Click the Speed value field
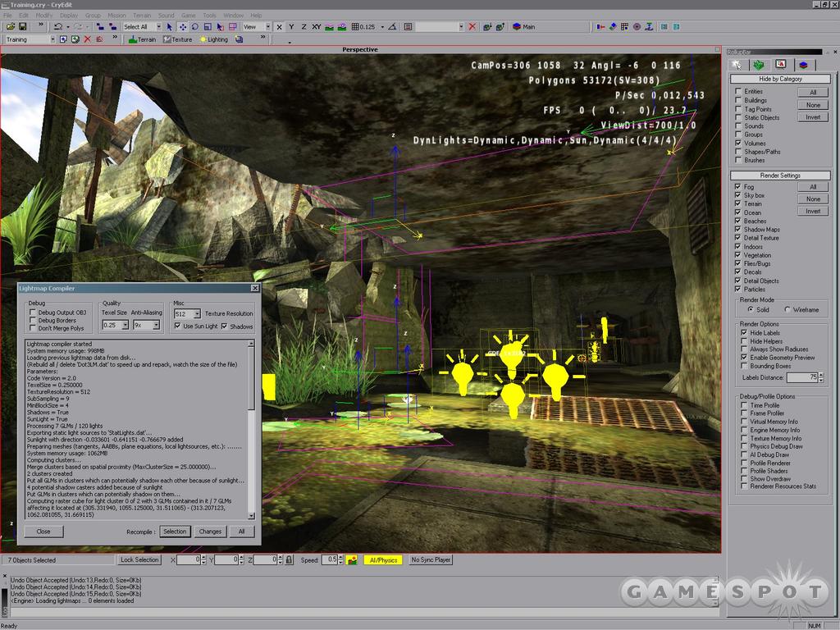 [330, 559]
